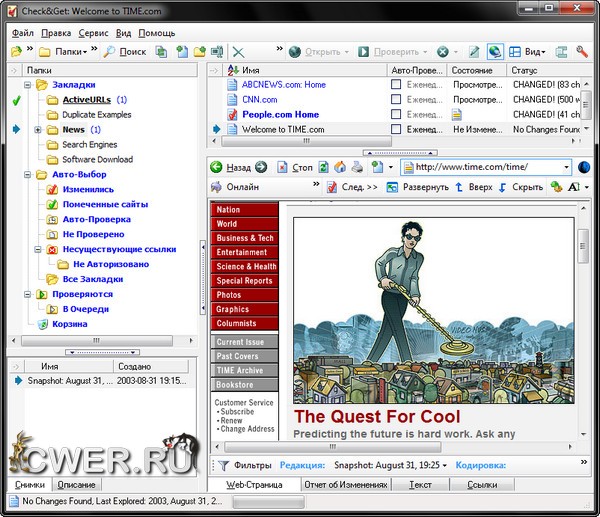Click the Фильтры funnel icon
The image size is (600, 517).
[223, 465]
